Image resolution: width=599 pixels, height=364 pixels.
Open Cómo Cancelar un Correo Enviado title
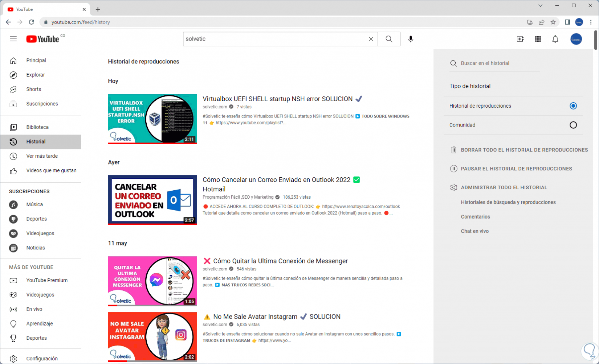pyautogui.click(x=281, y=184)
